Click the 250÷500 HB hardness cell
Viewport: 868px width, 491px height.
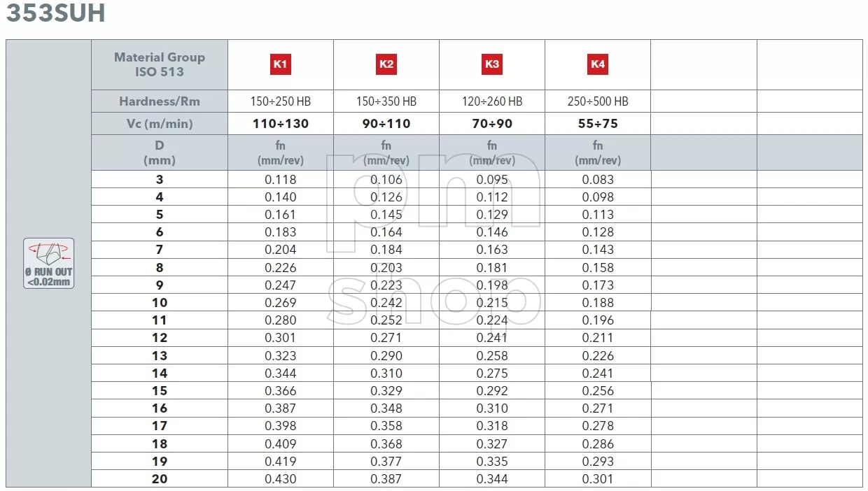(x=598, y=101)
